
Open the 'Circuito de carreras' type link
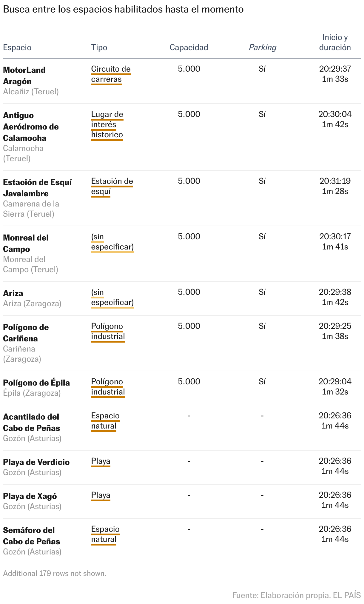click(x=111, y=74)
